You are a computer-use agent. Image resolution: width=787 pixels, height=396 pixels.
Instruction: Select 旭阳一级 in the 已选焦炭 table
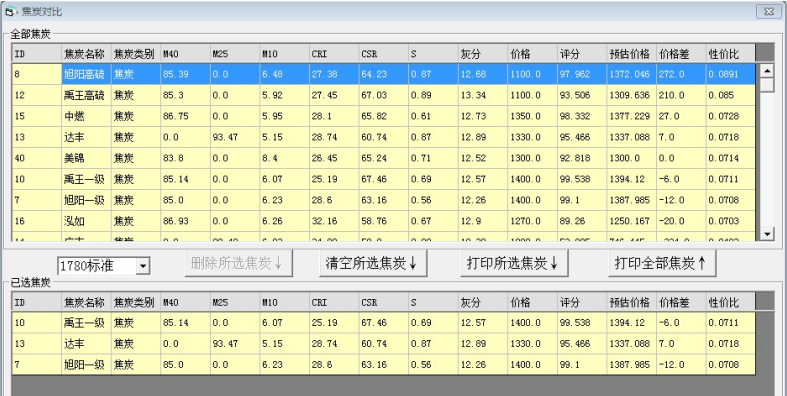[384, 365]
